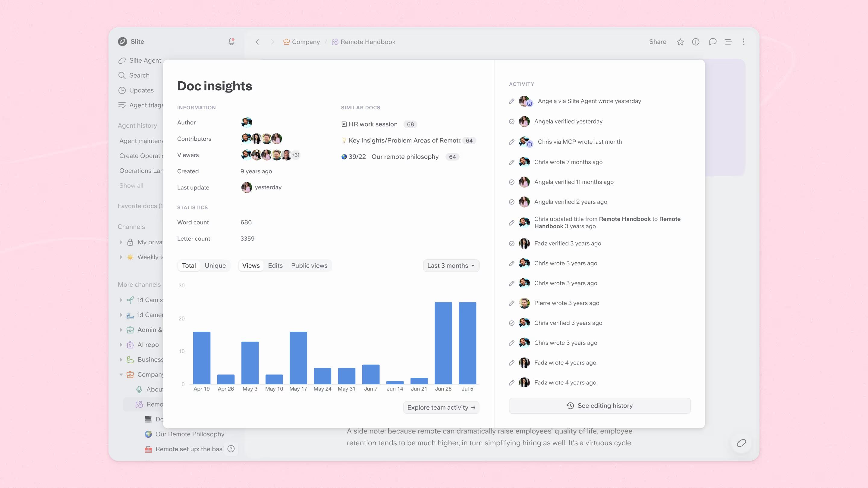Click the AI repo robot icon
The height and width of the screenshot is (488, 868).
[x=130, y=345]
